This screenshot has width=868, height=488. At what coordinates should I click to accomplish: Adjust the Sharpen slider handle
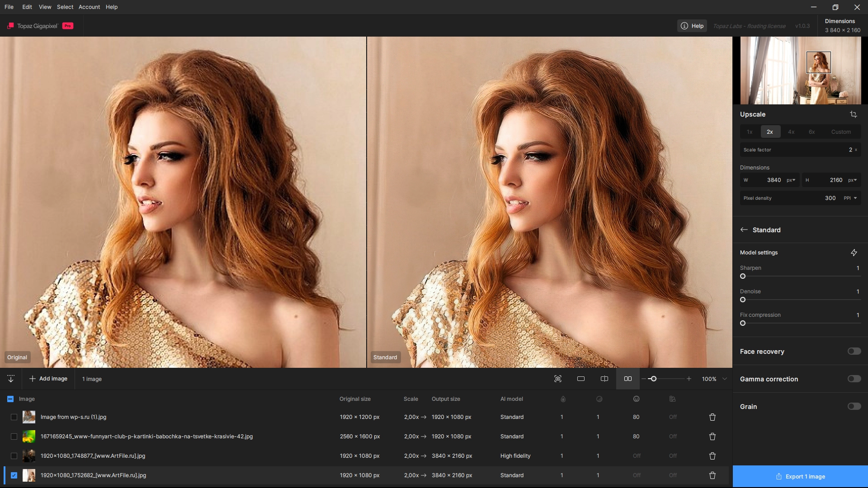click(743, 276)
